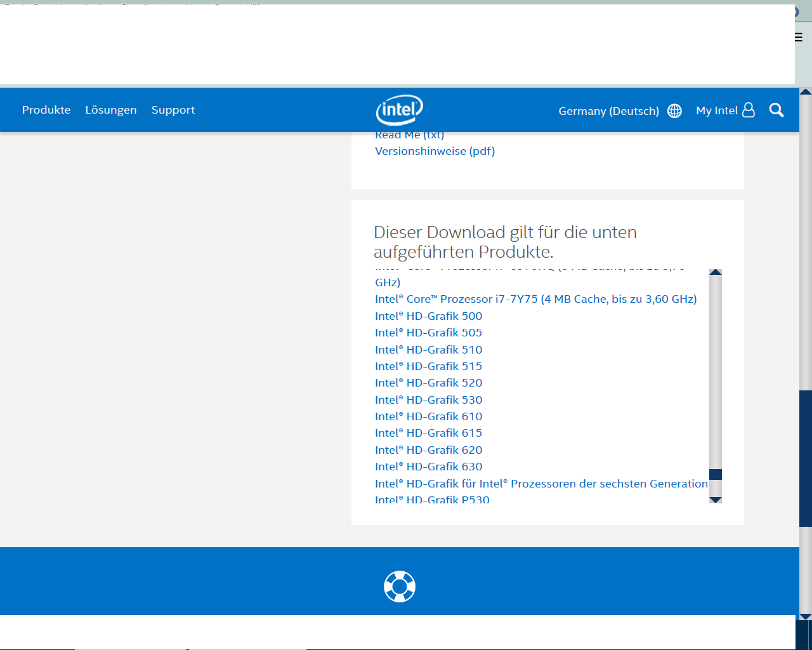The image size is (812, 650).
Task: Click the Intel logo
Action: pyautogui.click(x=400, y=110)
